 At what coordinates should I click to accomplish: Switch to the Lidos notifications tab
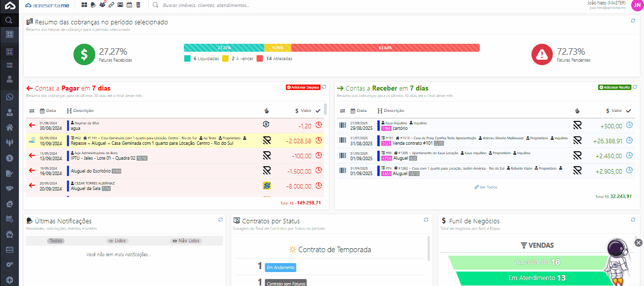coord(117,241)
